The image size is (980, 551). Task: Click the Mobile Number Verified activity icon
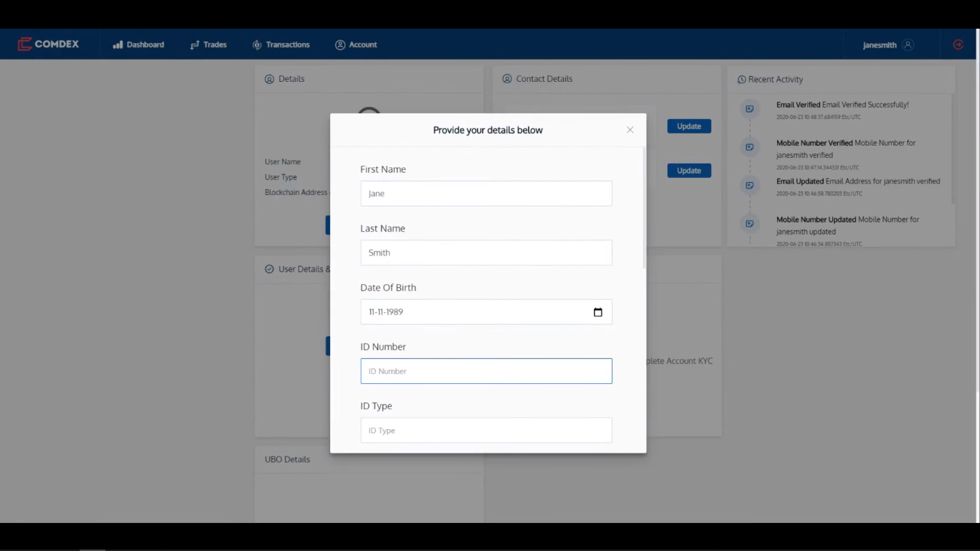750,147
